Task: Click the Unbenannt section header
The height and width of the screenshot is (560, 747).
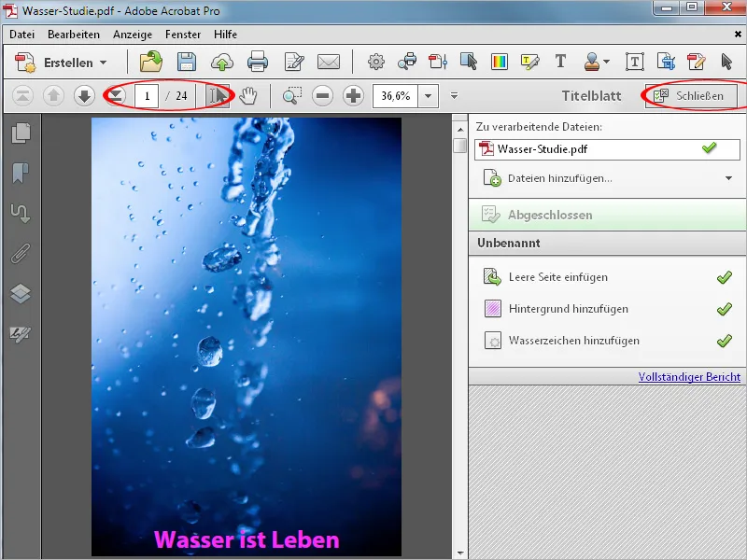Action: click(x=608, y=244)
